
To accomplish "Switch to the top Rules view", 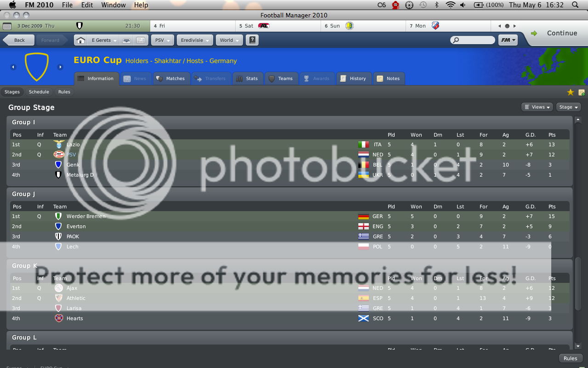I will (64, 92).
